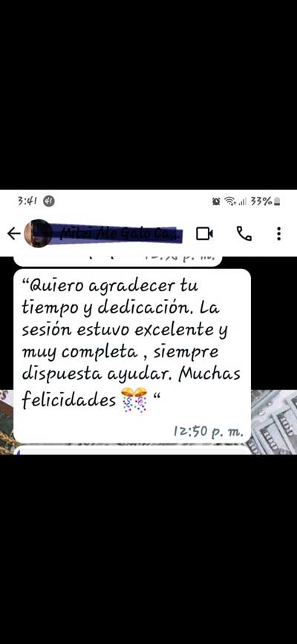Select the partially visible message above
297x644 pixels.
pos(118,261)
